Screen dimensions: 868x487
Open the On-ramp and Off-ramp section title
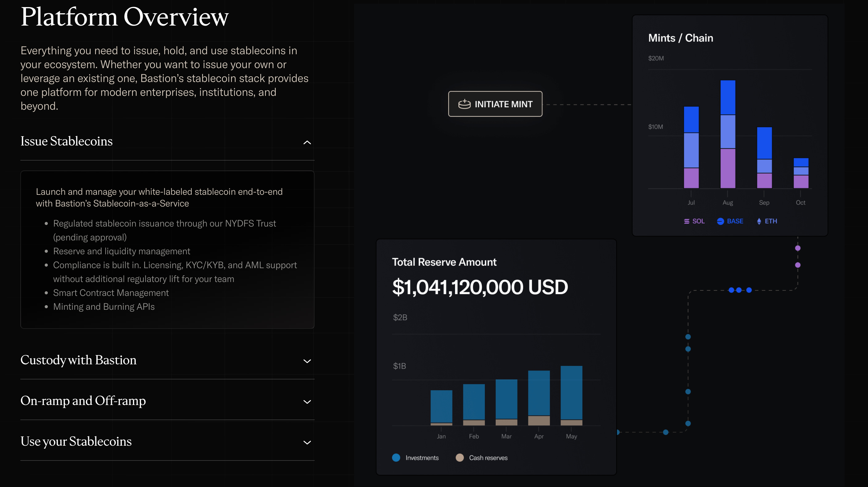(83, 401)
